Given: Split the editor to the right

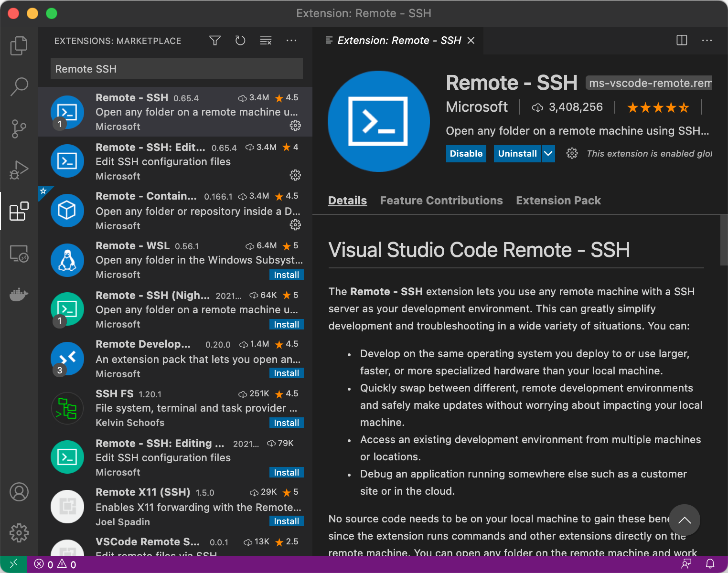Looking at the screenshot, I should pyautogui.click(x=682, y=40).
